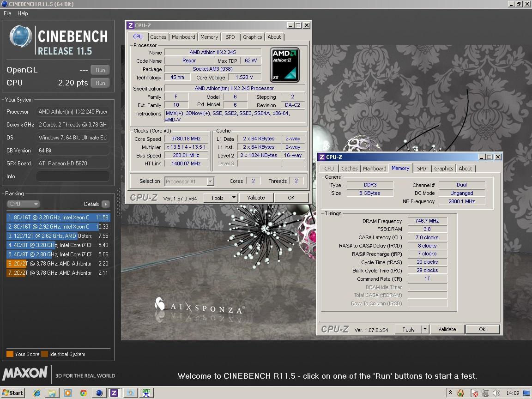Click the system clock showing 14:09
Viewport: 532px width, 399px height.
pos(513,393)
